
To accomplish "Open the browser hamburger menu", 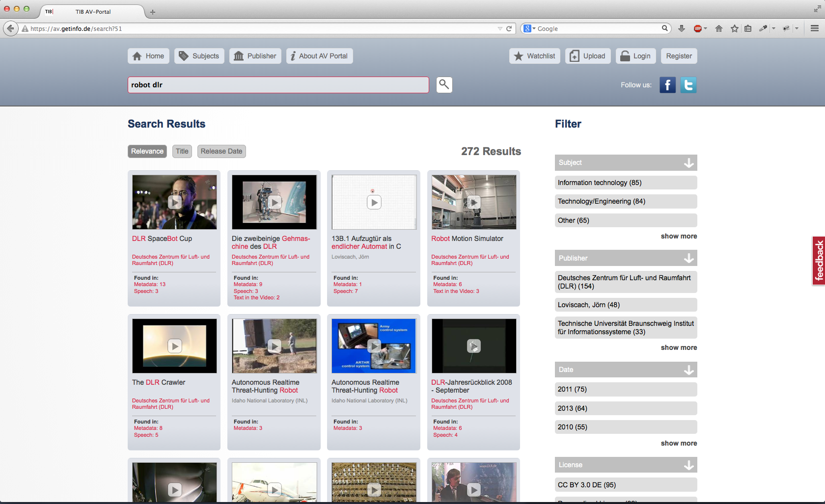I will [x=815, y=28].
